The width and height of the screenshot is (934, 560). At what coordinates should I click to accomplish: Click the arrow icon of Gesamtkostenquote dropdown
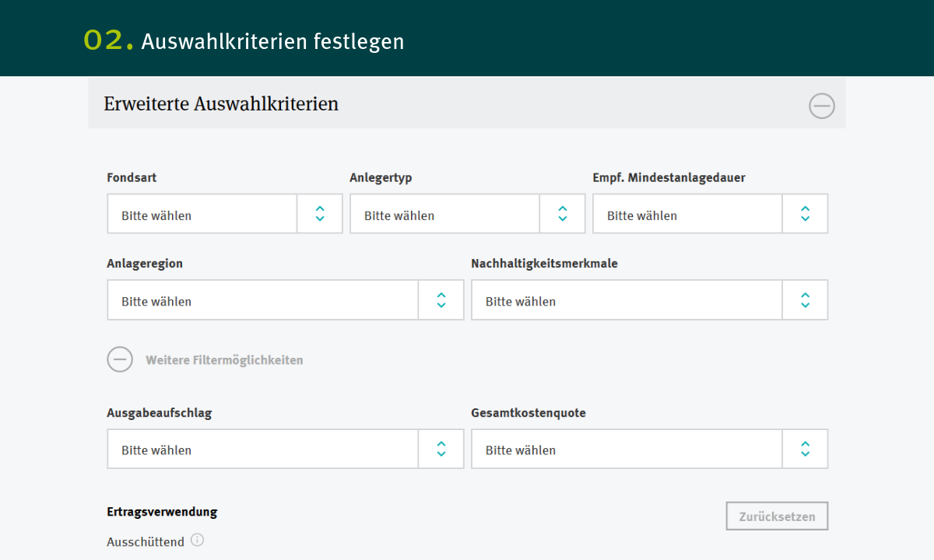coord(806,449)
